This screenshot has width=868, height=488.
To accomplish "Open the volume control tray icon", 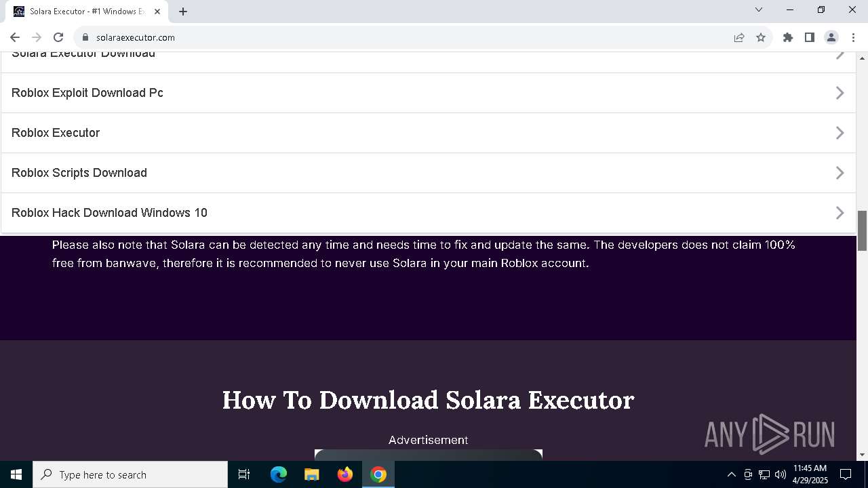I will pos(780,474).
